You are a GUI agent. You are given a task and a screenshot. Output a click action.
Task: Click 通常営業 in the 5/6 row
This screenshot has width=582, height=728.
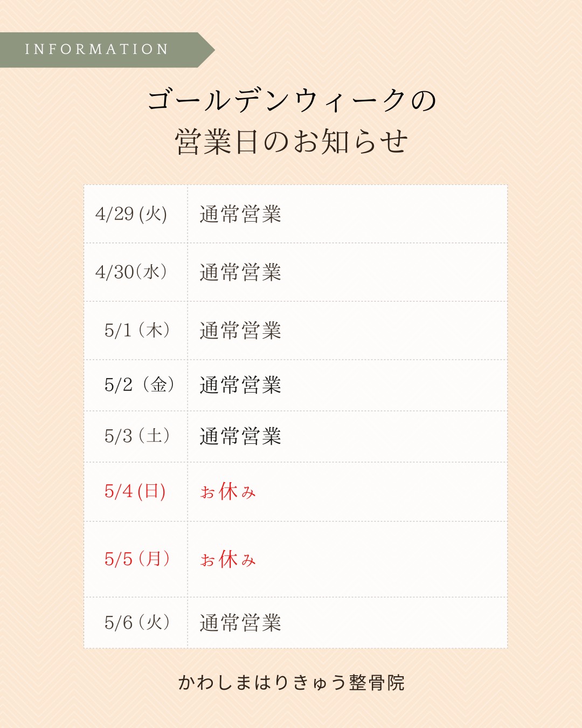240,623
